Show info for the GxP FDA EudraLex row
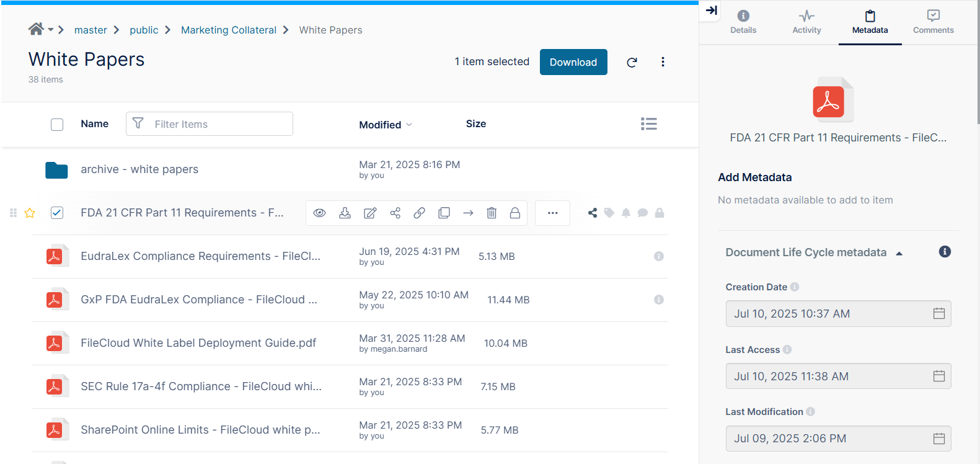980x464 pixels. [659, 300]
